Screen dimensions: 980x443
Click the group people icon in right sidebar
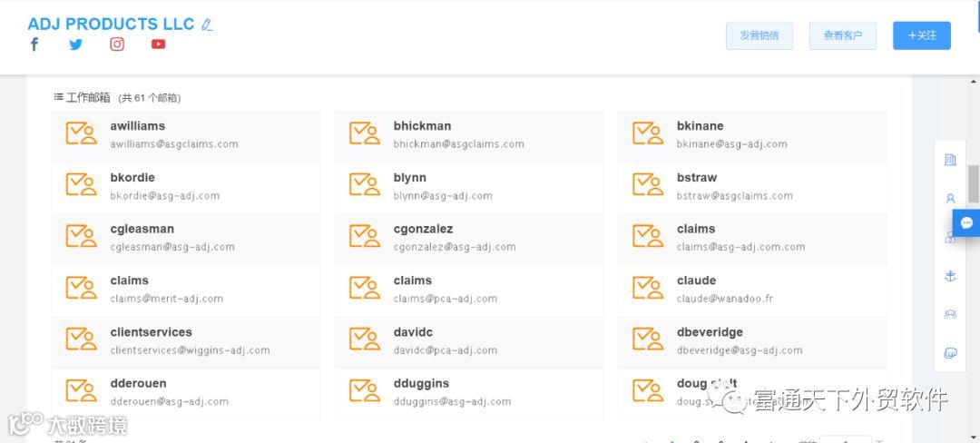coord(950,314)
